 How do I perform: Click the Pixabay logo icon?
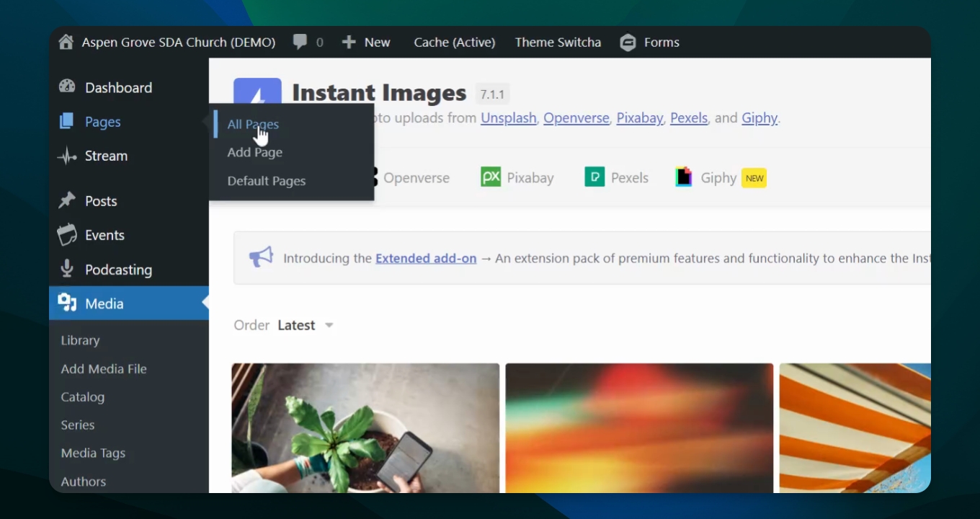[491, 177]
